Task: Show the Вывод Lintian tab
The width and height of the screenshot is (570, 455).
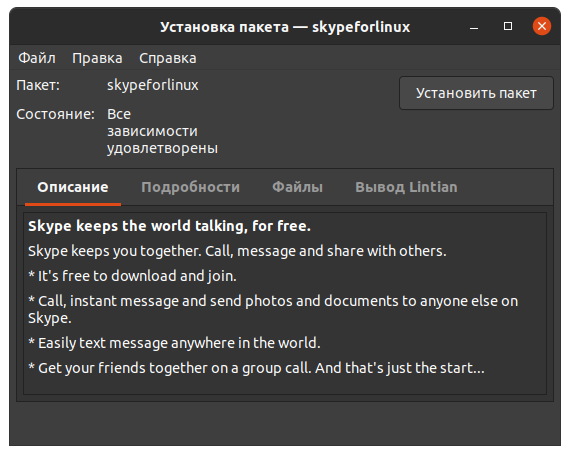Action: click(x=406, y=187)
